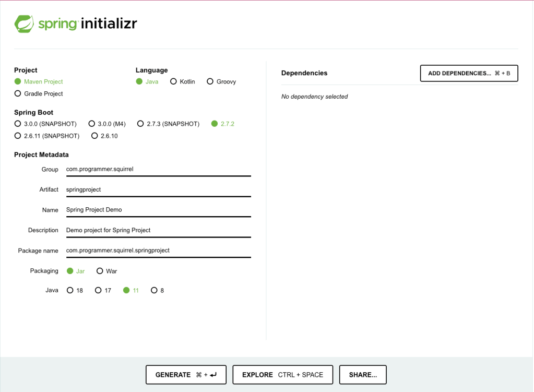Choose Groovy as the language
The width and height of the screenshot is (534, 392).
(x=210, y=81)
